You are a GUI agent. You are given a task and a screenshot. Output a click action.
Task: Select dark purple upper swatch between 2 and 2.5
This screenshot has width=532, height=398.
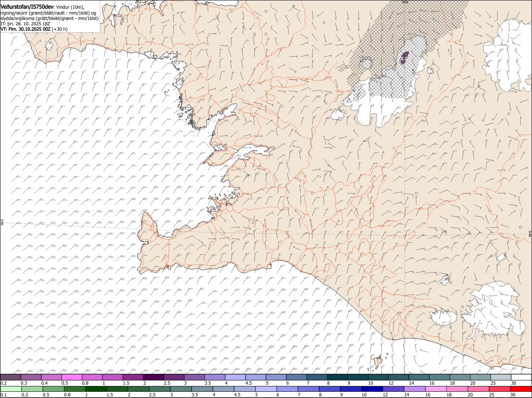[x=153, y=377]
